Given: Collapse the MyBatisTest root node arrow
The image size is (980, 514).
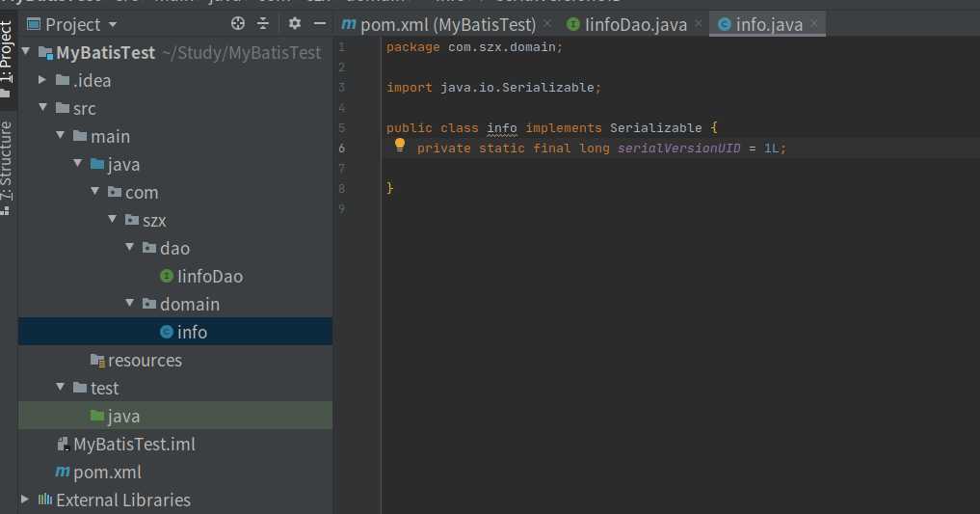Looking at the screenshot, I should tap(26, 51).
